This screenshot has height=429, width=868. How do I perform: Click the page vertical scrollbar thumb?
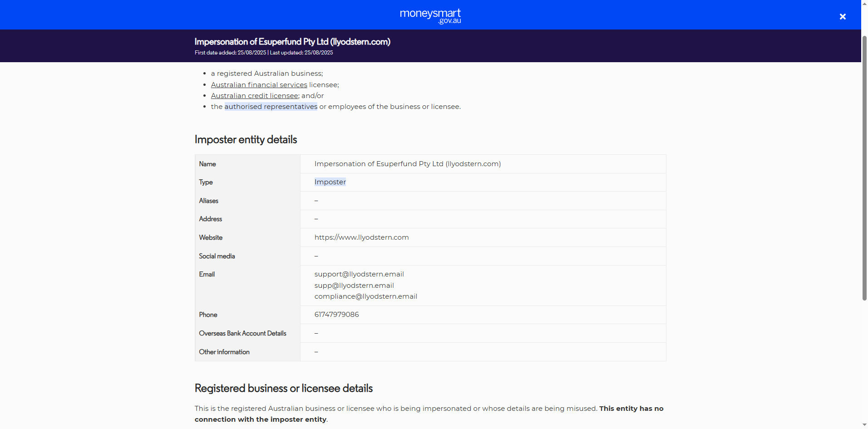[864, 168]
